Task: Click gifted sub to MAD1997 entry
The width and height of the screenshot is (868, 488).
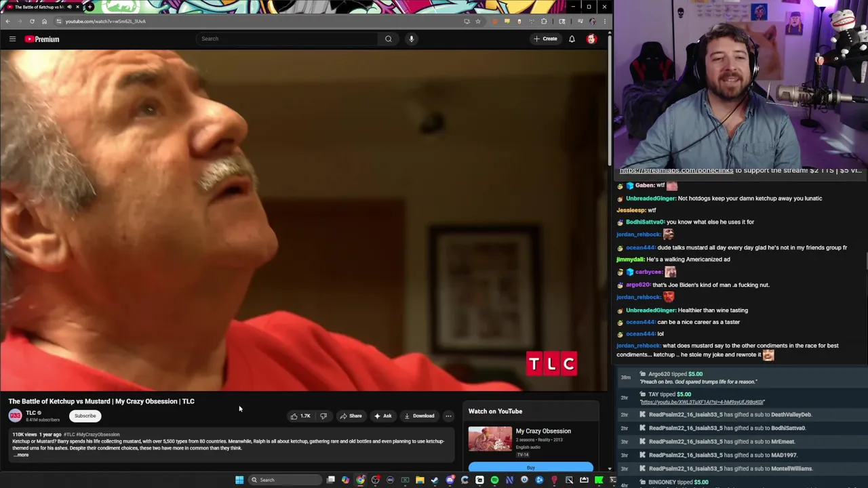Action: [x=743, y=455]
